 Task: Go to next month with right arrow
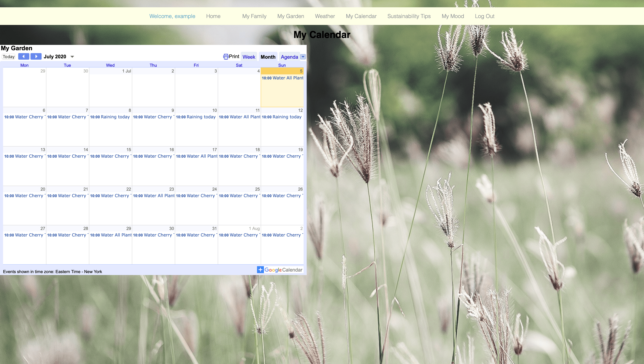click(36, 57)
